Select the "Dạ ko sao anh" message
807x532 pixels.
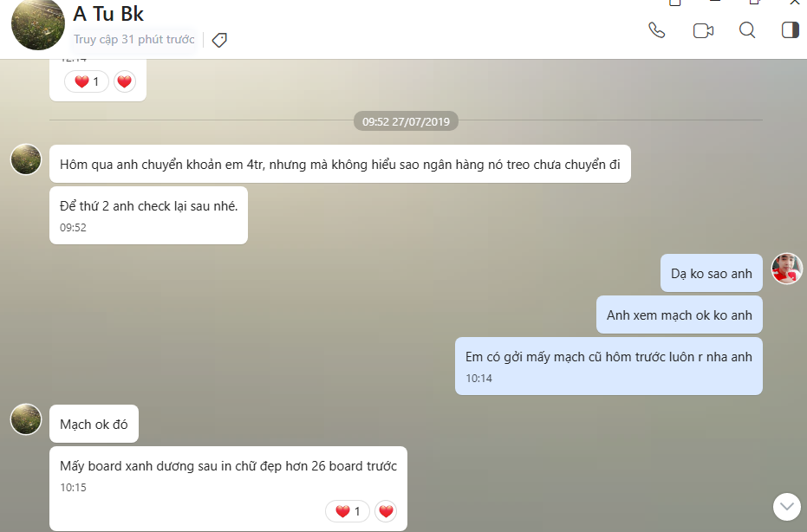711,274
